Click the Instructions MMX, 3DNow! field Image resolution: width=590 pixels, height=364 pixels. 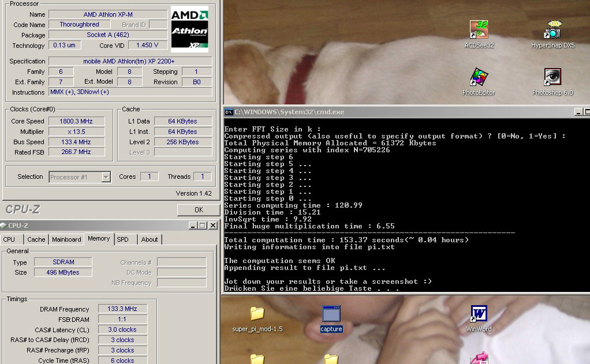(x=130, y=92)
